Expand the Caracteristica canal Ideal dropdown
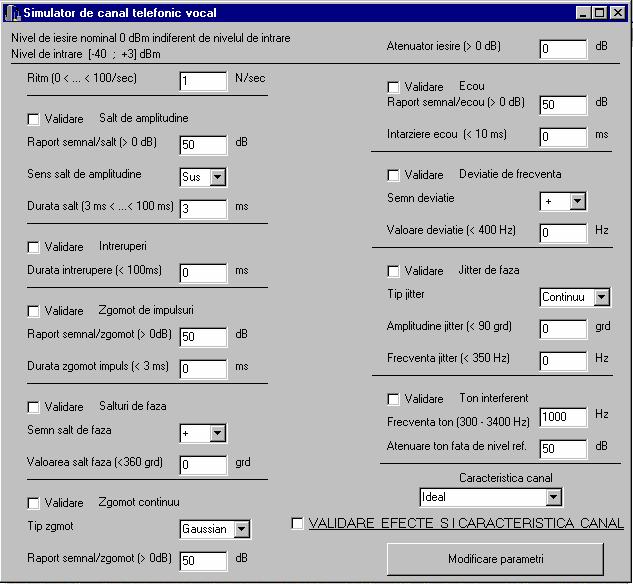 click(x=554, y=497)
